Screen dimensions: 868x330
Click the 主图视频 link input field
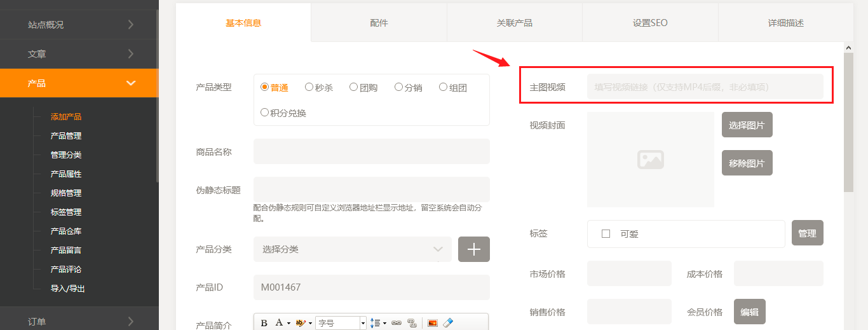click(705, 86)
